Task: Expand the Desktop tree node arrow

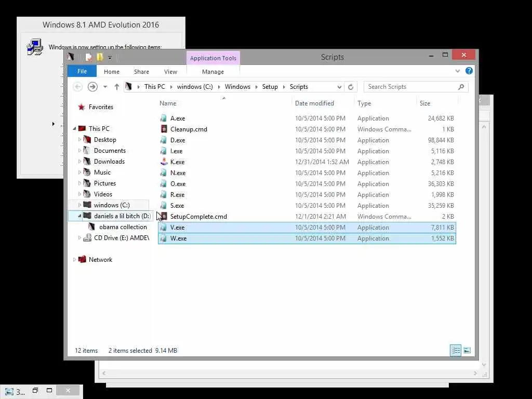Action: [79, 139]
